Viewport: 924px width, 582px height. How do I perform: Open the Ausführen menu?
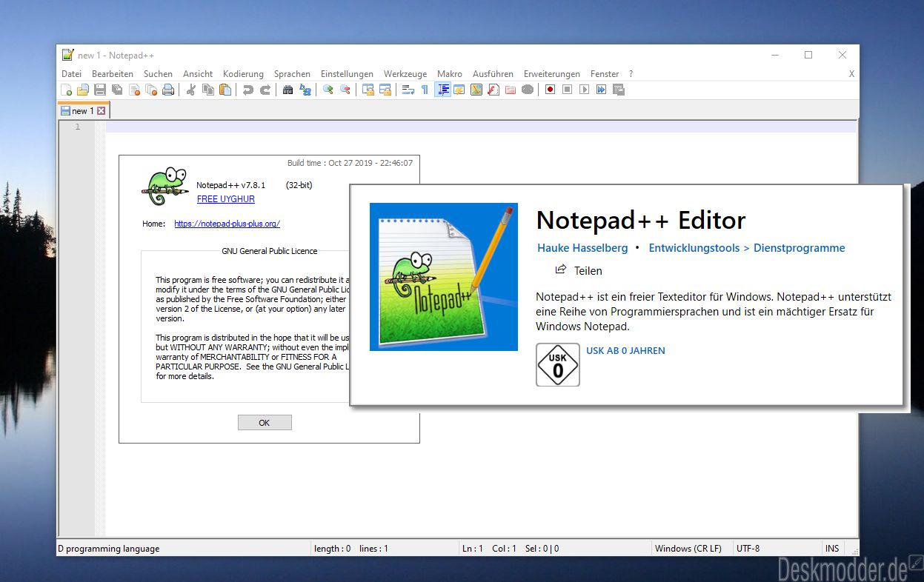[x=493, y=74]
